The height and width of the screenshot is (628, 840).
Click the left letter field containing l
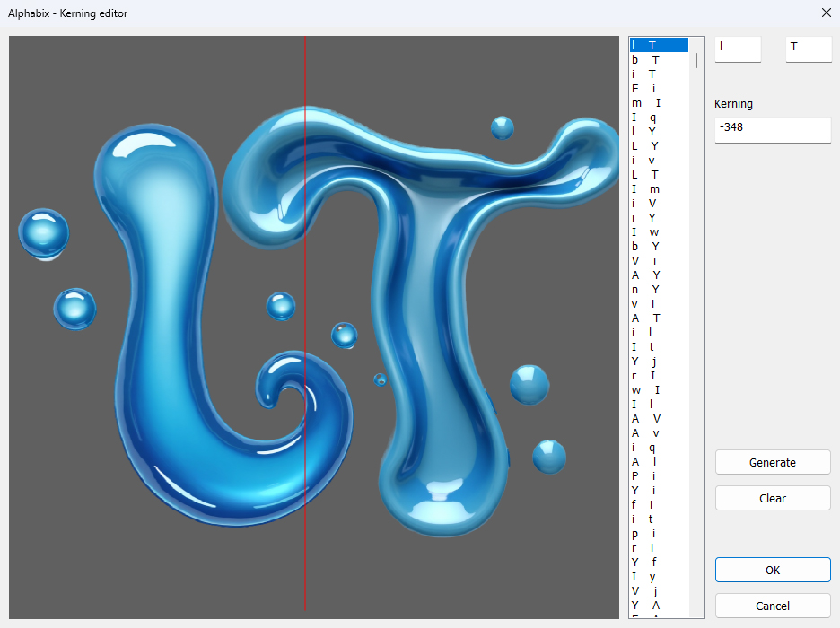[737, 48]
